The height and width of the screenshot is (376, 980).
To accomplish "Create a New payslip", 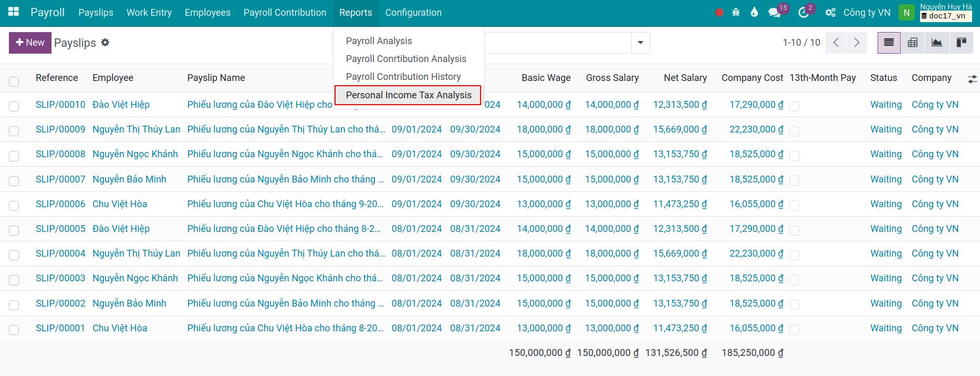I will (30, 43).
